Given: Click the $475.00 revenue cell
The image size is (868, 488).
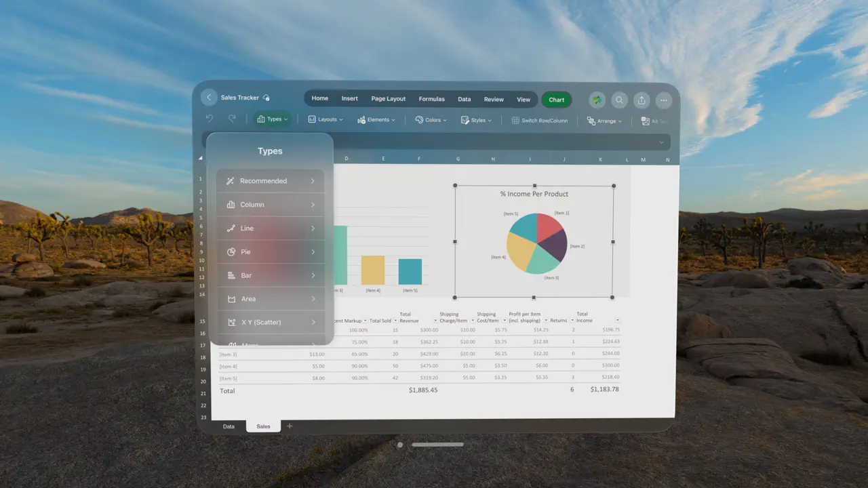Looking at the screenshot, I should [429, 366].
